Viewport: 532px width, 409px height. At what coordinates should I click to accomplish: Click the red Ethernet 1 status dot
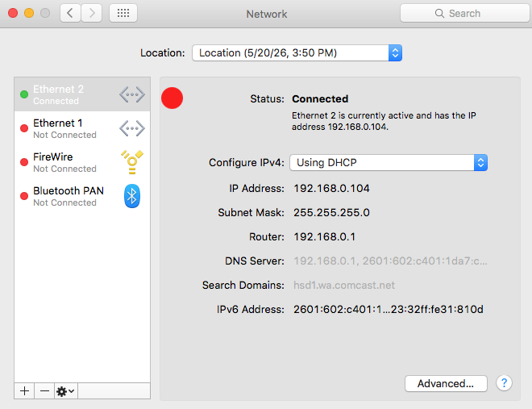point(24,128)
